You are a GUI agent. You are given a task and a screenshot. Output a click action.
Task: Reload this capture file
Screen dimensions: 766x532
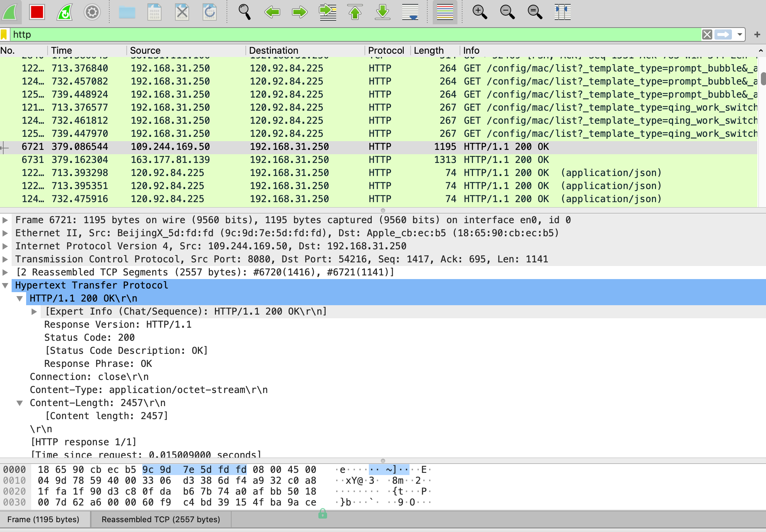[209, 12]
